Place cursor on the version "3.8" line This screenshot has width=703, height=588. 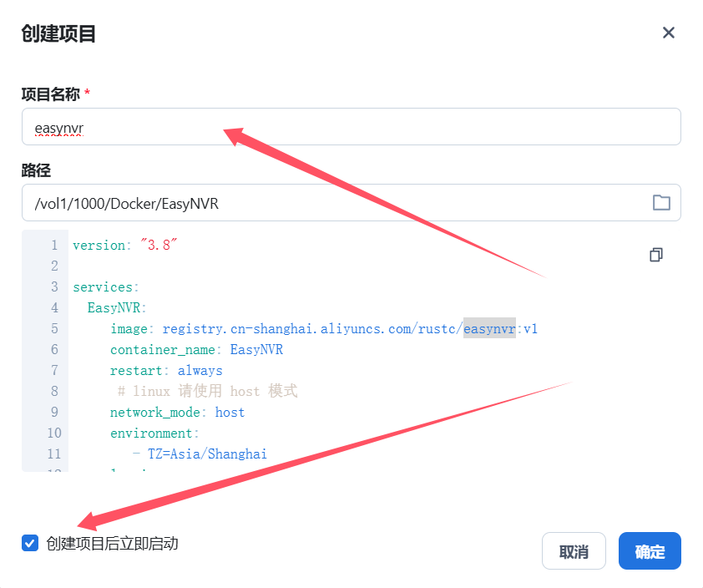pos(125,246)
